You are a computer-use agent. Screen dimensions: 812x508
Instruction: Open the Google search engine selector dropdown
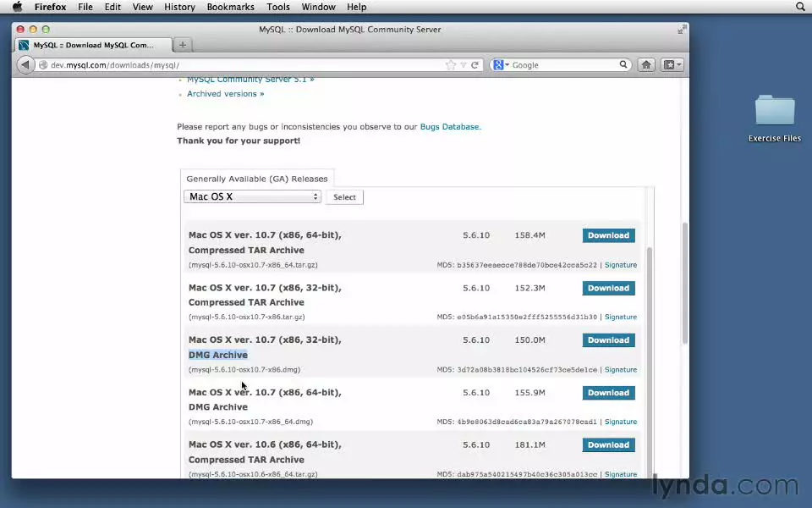click(501, 65)
